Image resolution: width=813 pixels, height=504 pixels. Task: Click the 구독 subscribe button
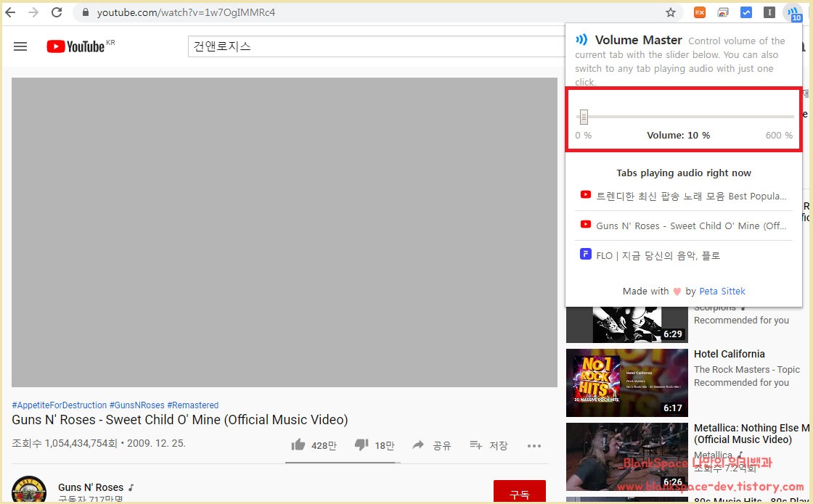520,491
